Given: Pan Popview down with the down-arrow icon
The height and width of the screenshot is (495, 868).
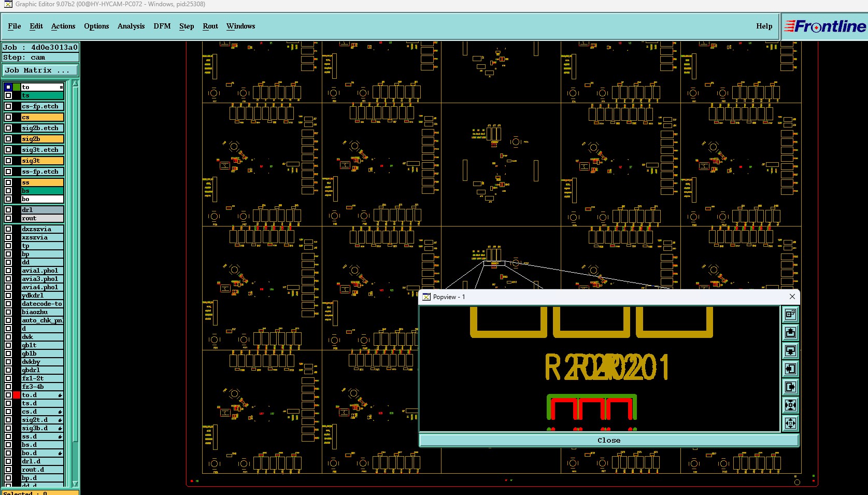Looking at the screenshot, I should (x=790, y=350).
